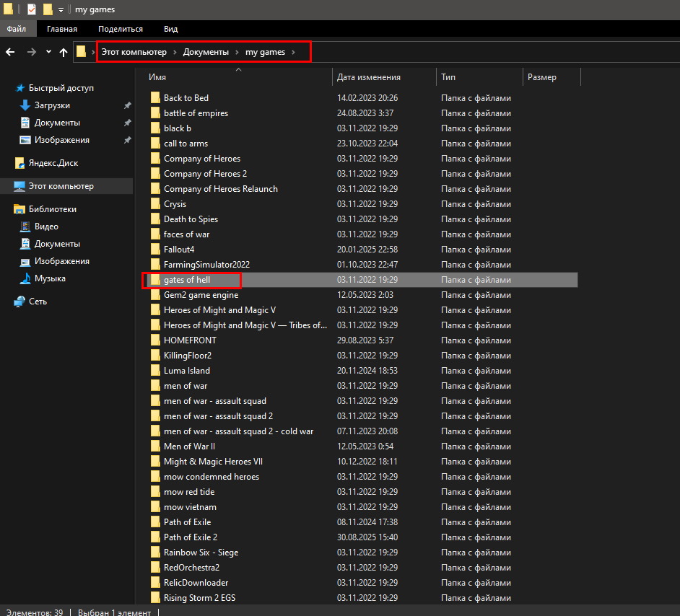Go forward with the Forward arrow
Screen dimensions: 680x616
point(32,52)
